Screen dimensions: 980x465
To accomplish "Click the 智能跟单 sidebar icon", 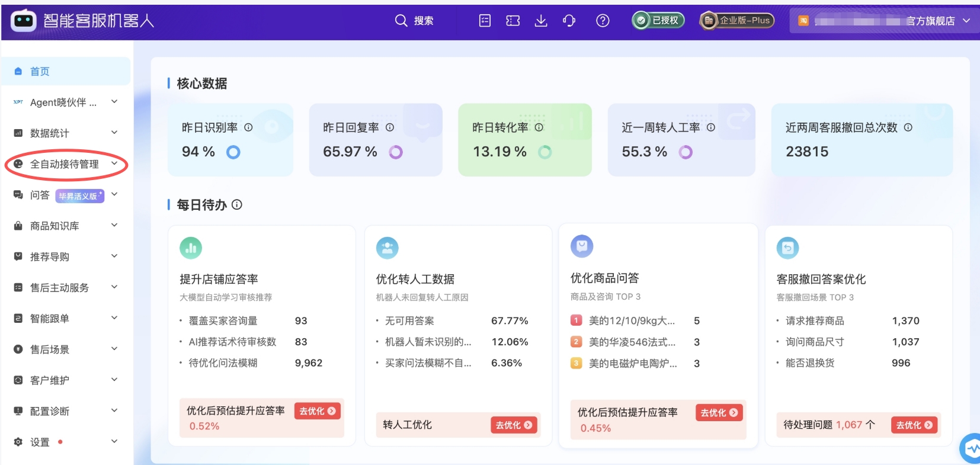I will pos(18,318).
